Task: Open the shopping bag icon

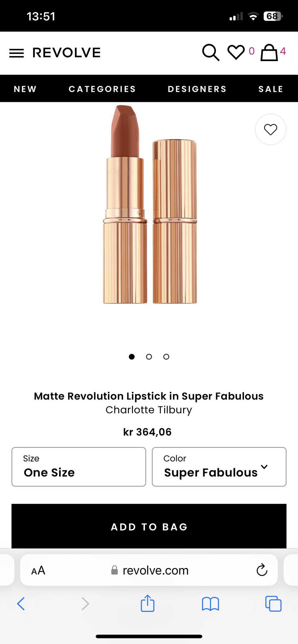Action: click(269, 52)
